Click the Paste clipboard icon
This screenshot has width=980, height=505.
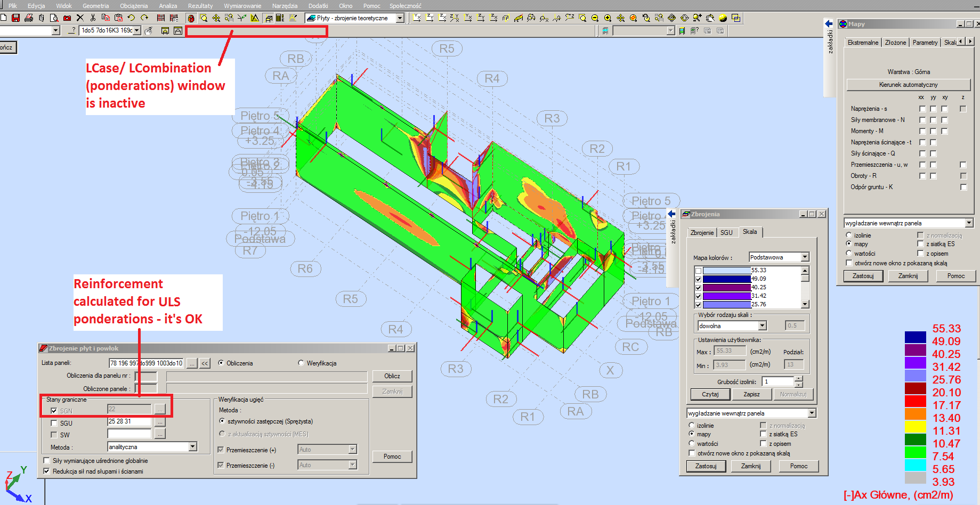pyautogui.click(x=119, y=18)
